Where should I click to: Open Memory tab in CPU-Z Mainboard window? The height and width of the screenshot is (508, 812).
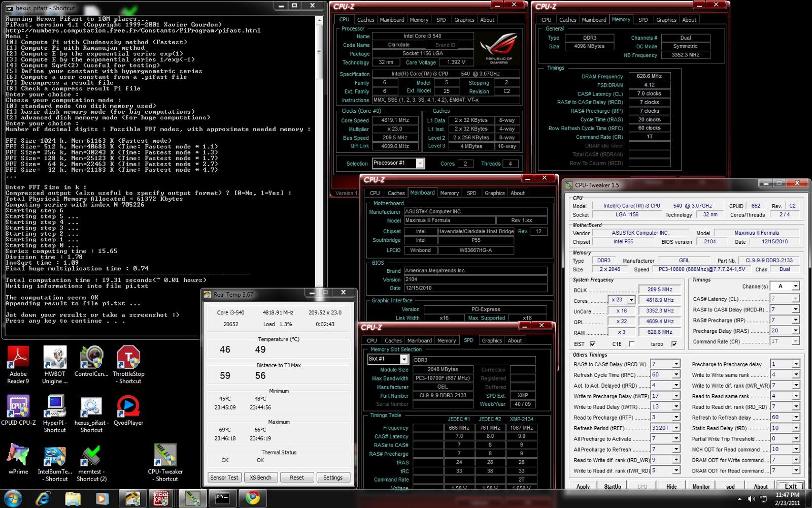coord(449,193)
